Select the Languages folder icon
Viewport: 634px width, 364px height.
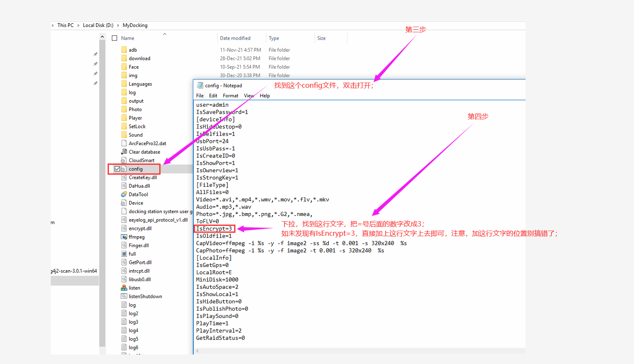(x=124, y=84)
